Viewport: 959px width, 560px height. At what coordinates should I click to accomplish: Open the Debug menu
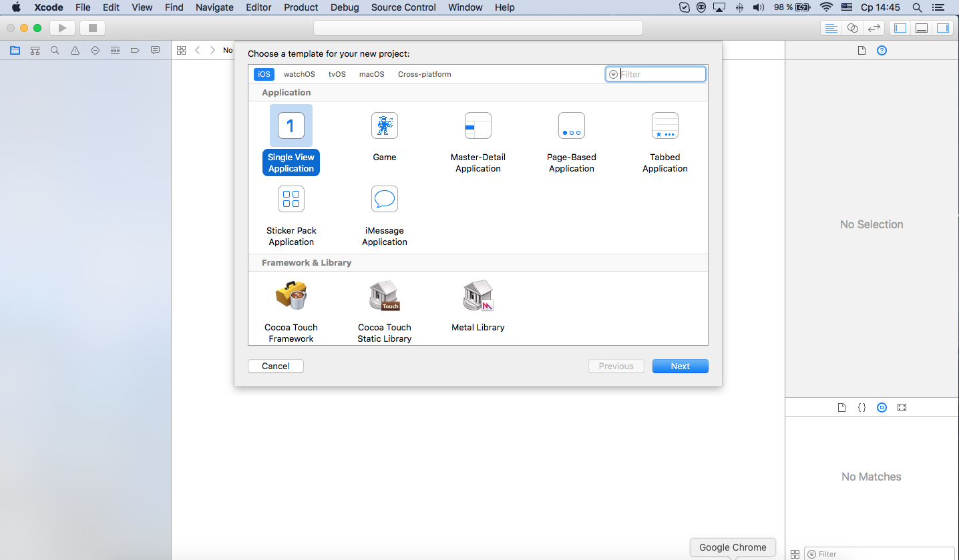[345, 7]
